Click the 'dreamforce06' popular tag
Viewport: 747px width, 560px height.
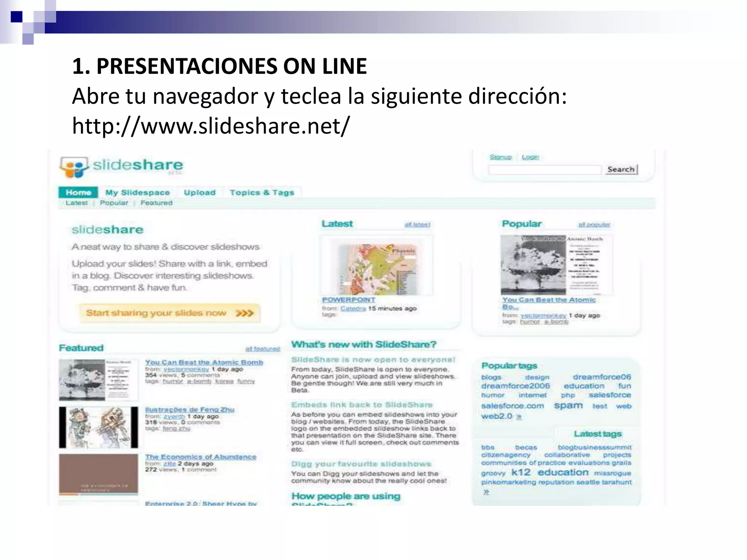pos(602,377)
